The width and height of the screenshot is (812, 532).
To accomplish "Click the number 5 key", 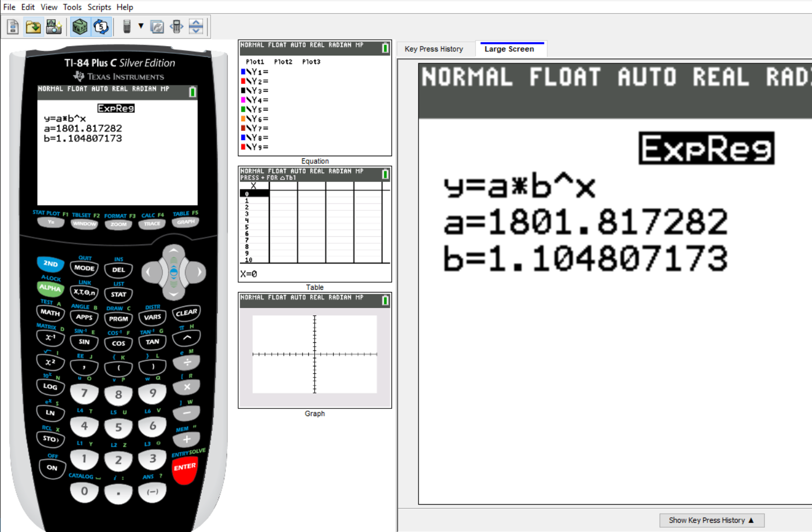I will (x=119, y=428).
